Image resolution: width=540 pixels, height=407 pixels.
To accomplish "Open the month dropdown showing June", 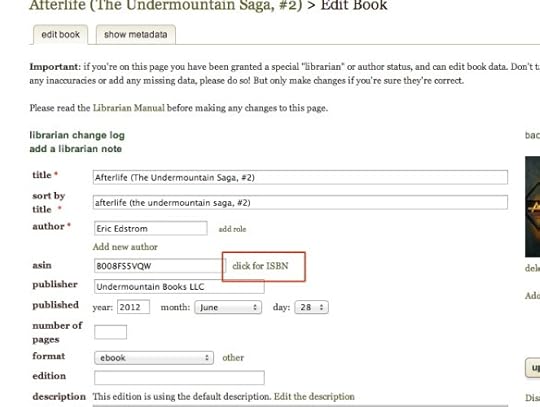I will (x=228, y=307).
